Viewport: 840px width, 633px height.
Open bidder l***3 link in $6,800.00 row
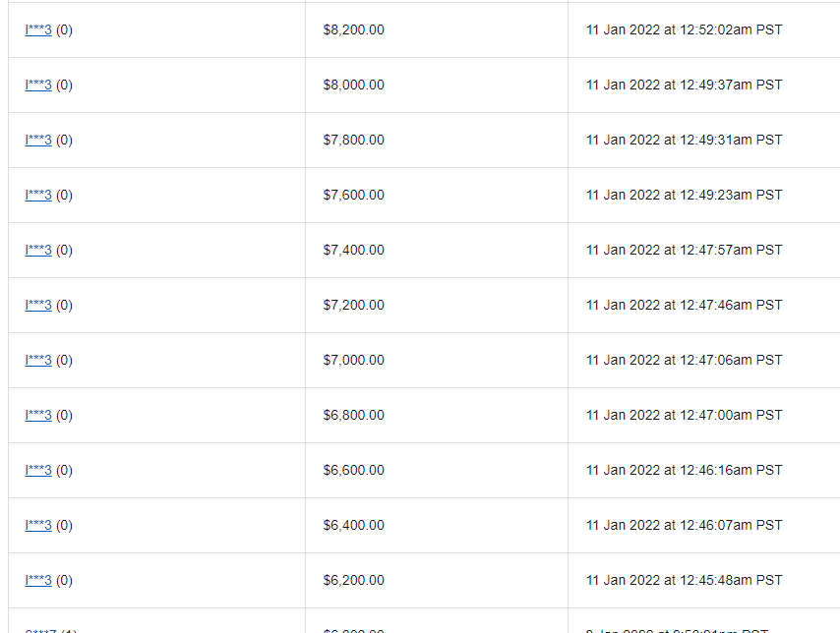click(x=38, y=416)
